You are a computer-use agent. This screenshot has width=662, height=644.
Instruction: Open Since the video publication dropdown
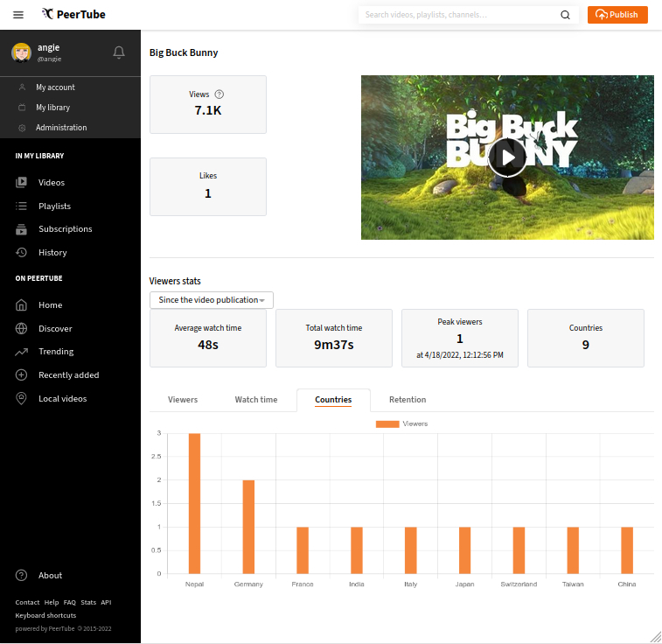212,300
